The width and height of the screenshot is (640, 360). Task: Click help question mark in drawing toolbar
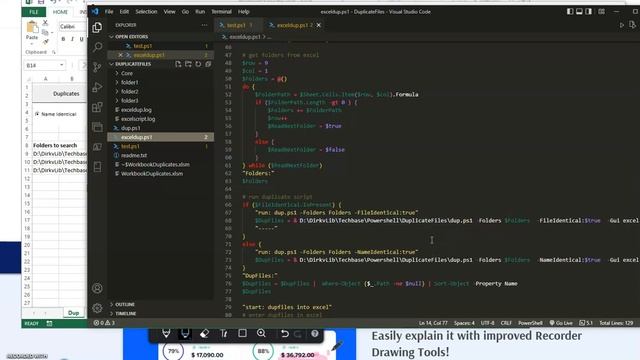(x=315, y=333)
